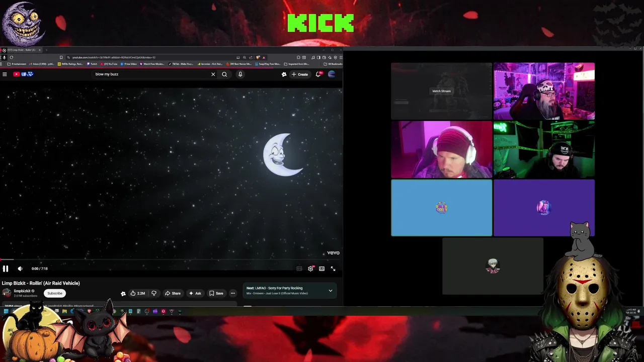Select the red-beanie streamer video tile
Image resolution: width=644 pixels, height=362 pixels.
[441, 149]
